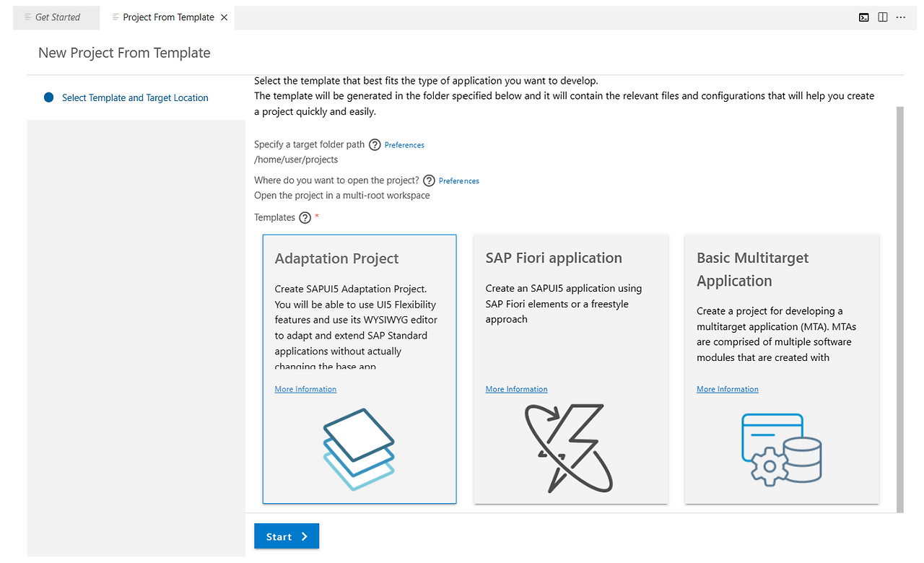Select the Select Template and Target Location step
The height and width of the screenshot is (563, 924).
[135, 97]
